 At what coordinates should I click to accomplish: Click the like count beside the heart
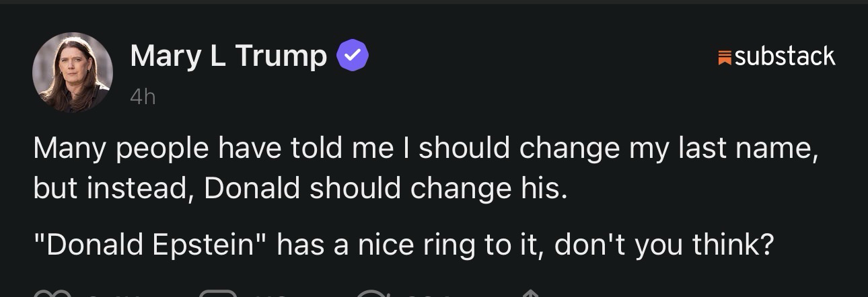[x=106, y=295]
